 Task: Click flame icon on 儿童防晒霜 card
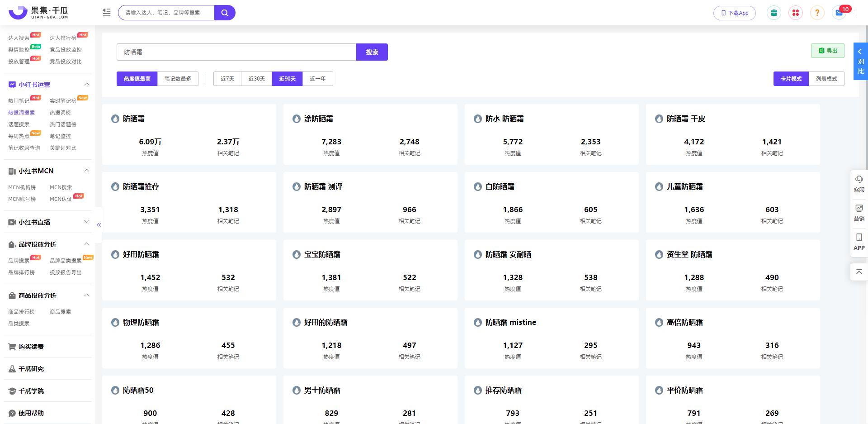(659, 187)
